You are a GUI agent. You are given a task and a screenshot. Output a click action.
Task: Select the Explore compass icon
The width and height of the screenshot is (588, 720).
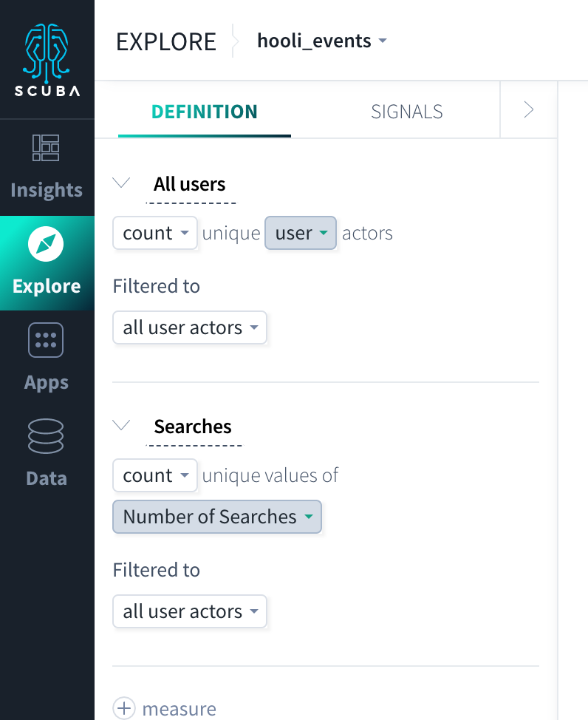coord(46,244)
